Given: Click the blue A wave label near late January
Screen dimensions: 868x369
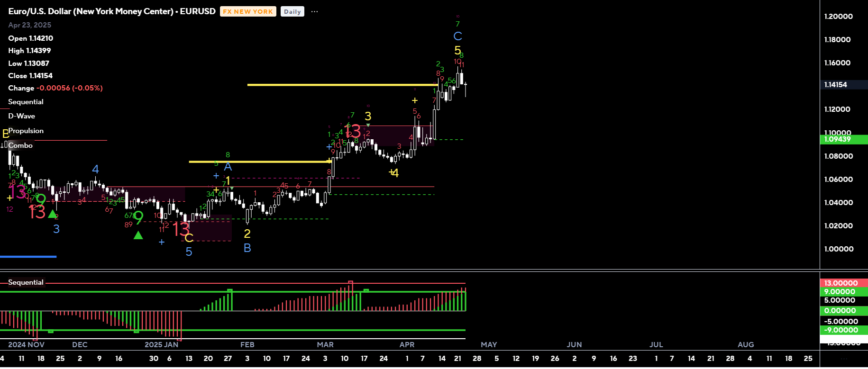Looking at the screenshot, I should (228, 167).
